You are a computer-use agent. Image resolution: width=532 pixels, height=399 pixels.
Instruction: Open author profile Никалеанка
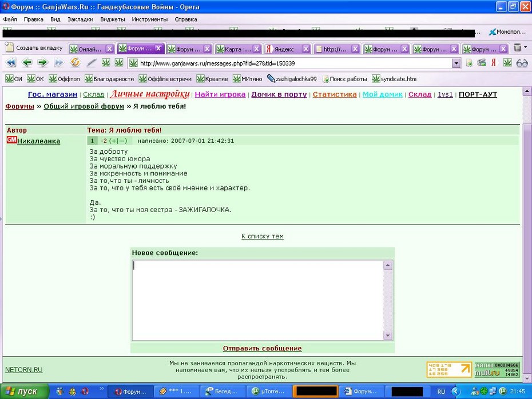[39, 141]
